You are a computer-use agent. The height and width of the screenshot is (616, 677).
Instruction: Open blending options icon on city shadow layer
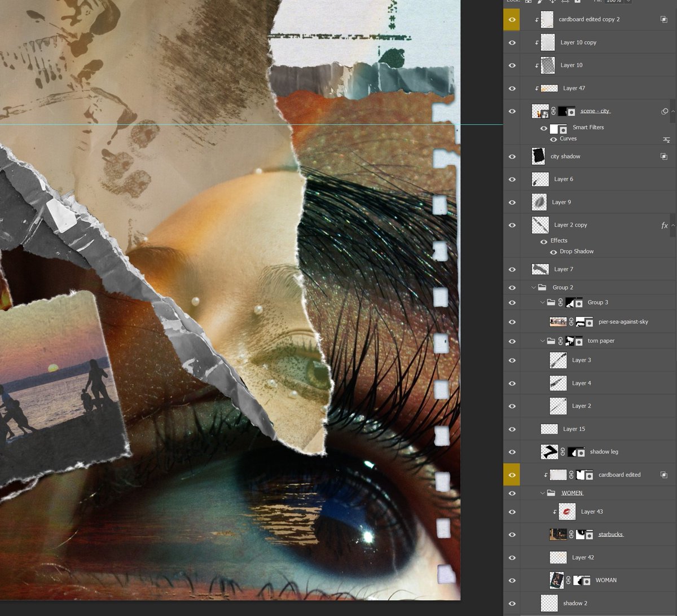click(x=664, y=156)
